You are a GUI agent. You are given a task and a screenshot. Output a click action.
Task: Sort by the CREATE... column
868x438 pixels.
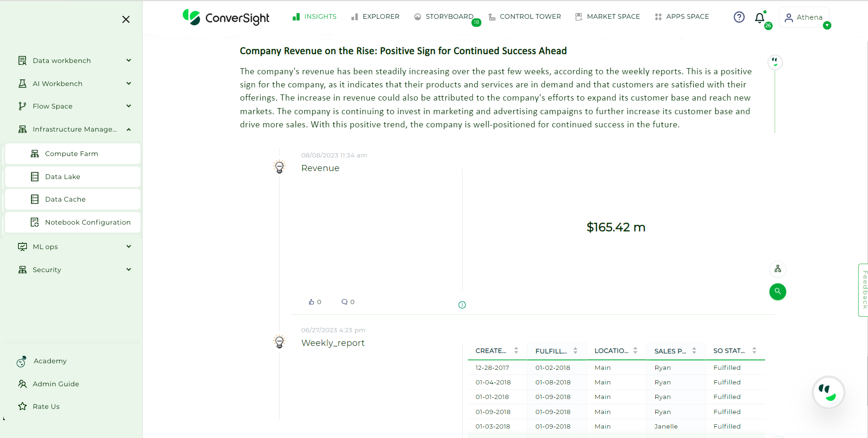point(497,351)
